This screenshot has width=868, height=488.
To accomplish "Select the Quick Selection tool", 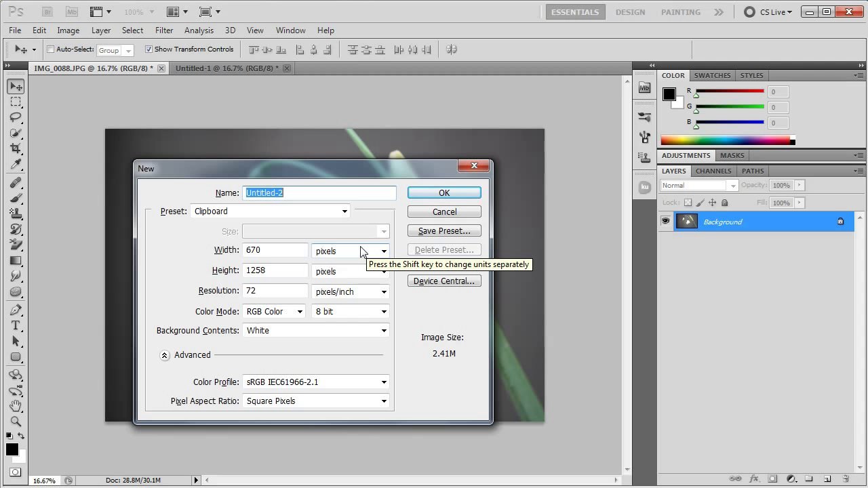I will click(16, 133).
